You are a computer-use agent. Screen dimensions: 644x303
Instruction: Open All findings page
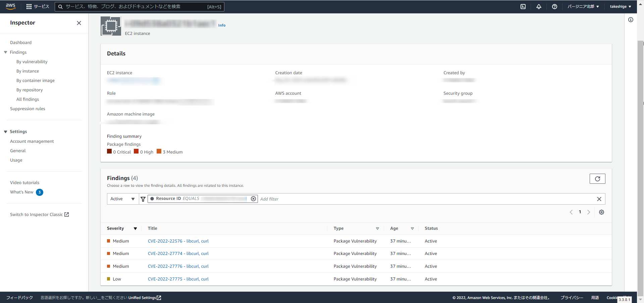coord(28,99)
